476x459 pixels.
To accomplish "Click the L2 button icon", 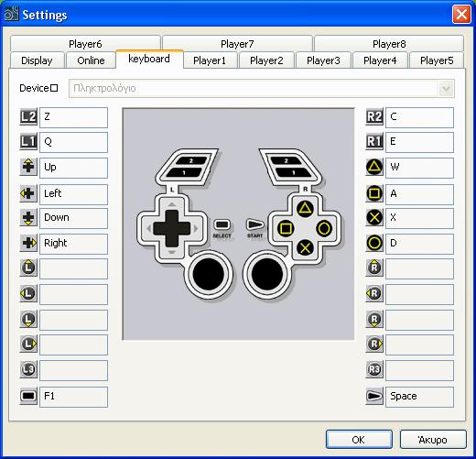I will [28, 117].
